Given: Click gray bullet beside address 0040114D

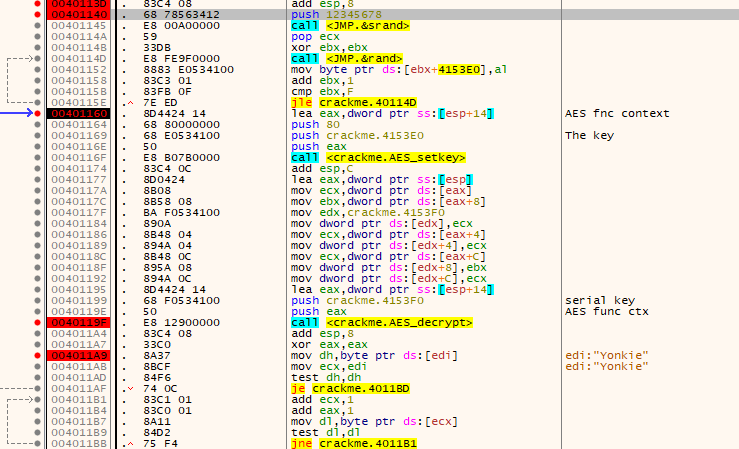Looking at the screenshot, I should [38, 60].
